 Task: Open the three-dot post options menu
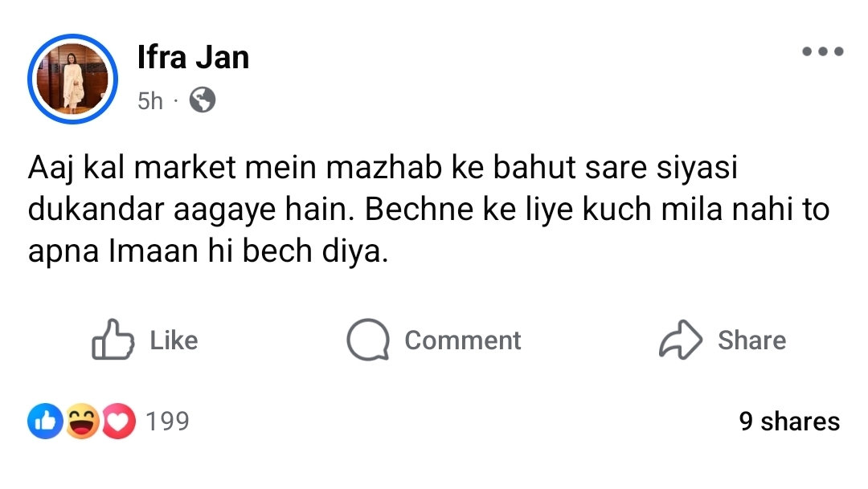pyautogui.click(x=822, y=52)
